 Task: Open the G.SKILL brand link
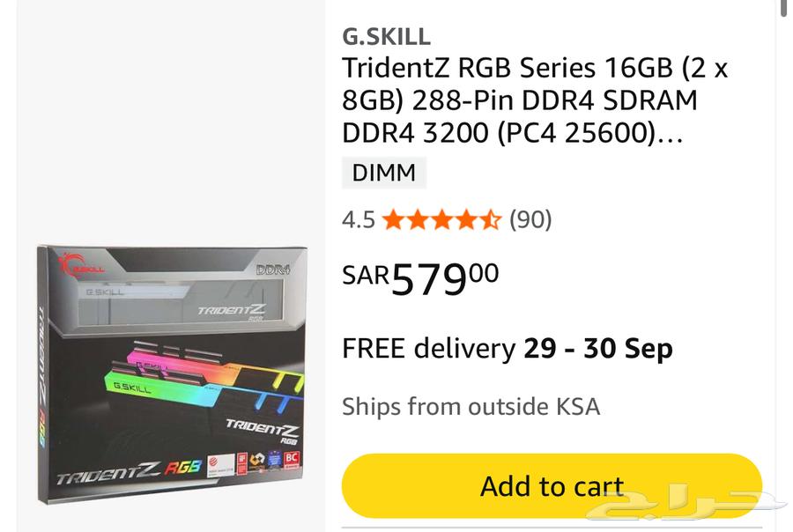pyautogui.click(x=386, y=37)
